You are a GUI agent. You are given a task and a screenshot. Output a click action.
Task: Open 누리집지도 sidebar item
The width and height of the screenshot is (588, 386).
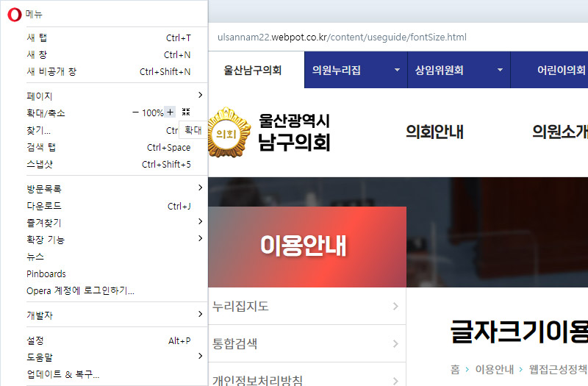307,306
